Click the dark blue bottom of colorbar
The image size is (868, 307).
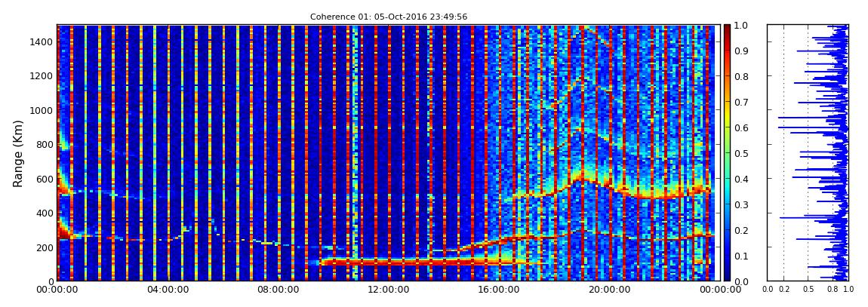pyautogui.click(x=727, y=277)
